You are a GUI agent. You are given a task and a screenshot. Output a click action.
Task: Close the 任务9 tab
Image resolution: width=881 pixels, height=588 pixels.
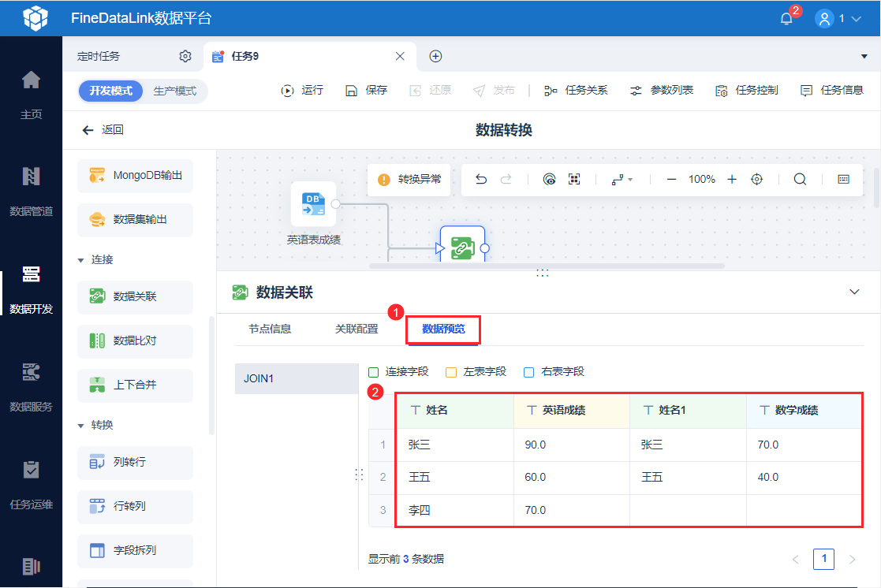click(x=400, y=56)
